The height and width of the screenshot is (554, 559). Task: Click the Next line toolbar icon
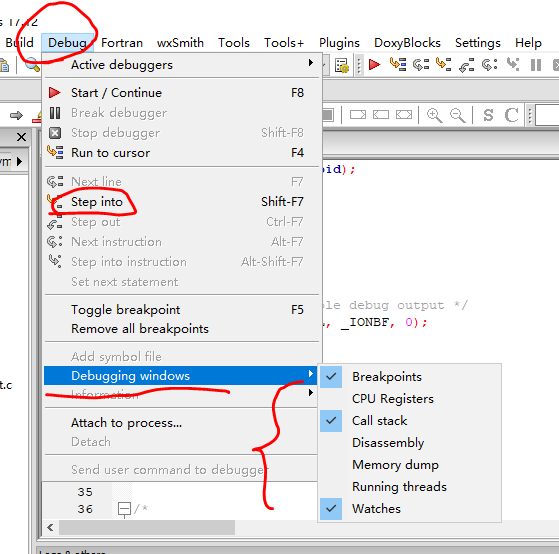(x=421, y=65)
